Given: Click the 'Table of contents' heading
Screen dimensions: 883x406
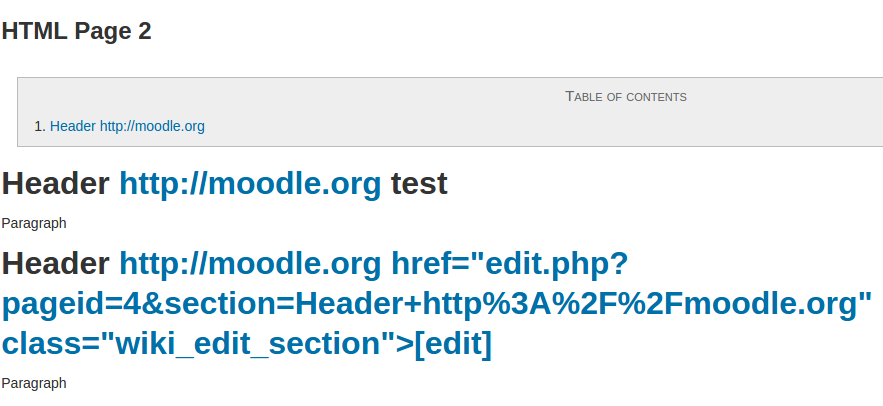Looking at the screenshot, I should coord(626,96).
